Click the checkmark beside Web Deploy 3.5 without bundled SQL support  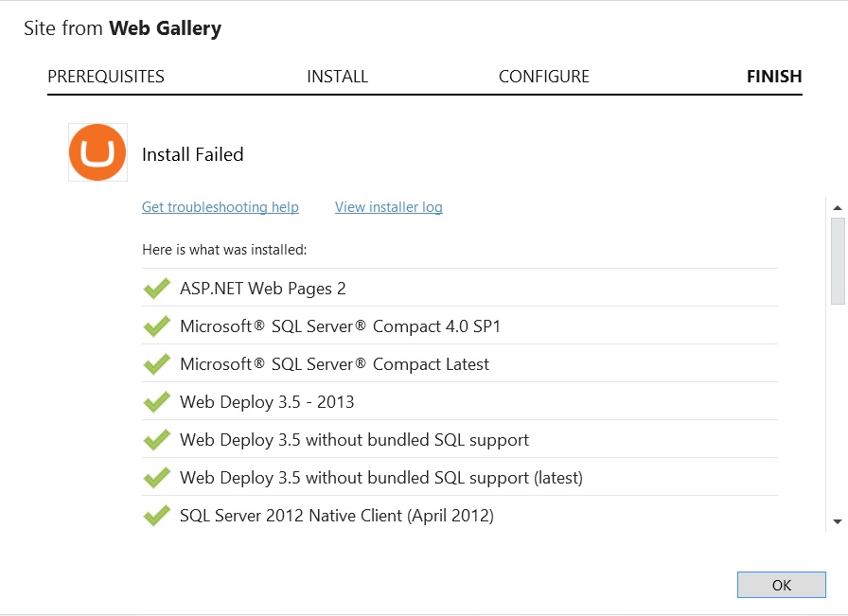click(157, 440)
